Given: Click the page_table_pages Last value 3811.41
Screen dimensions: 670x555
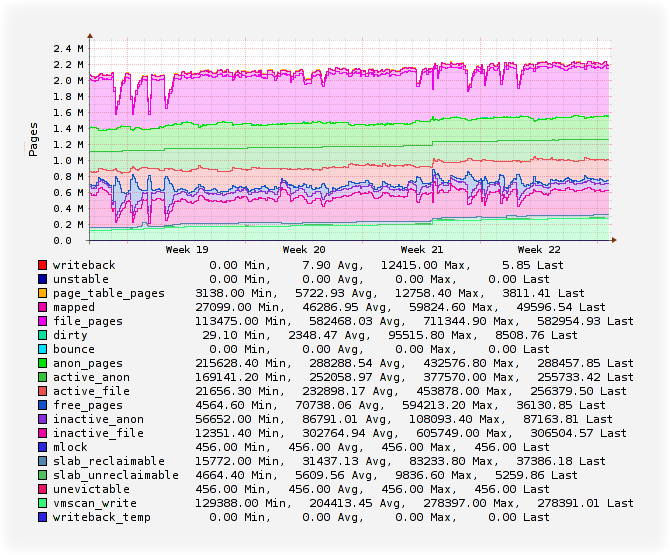Looking at the screenshot, I should pyautogui.click(x=526, y=293).
